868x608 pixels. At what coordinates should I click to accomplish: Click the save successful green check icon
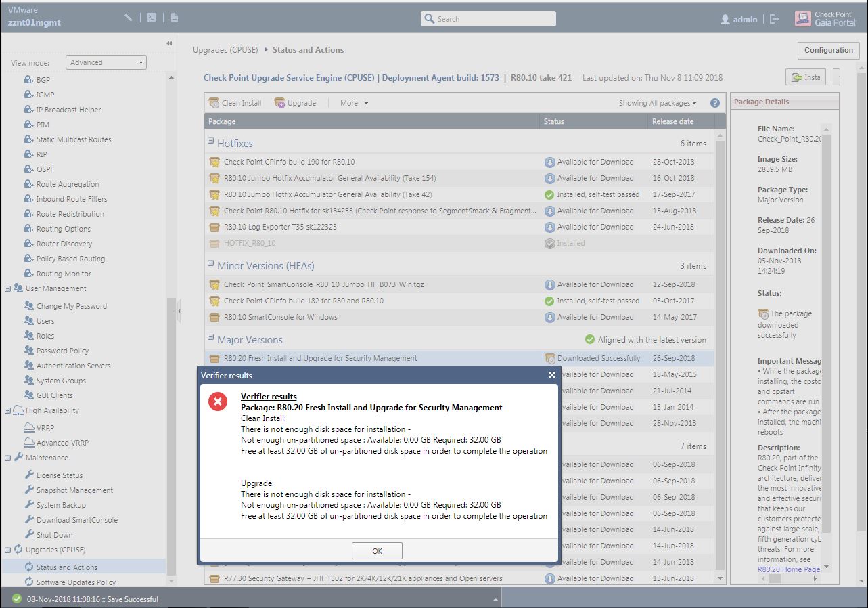(17, 599)
